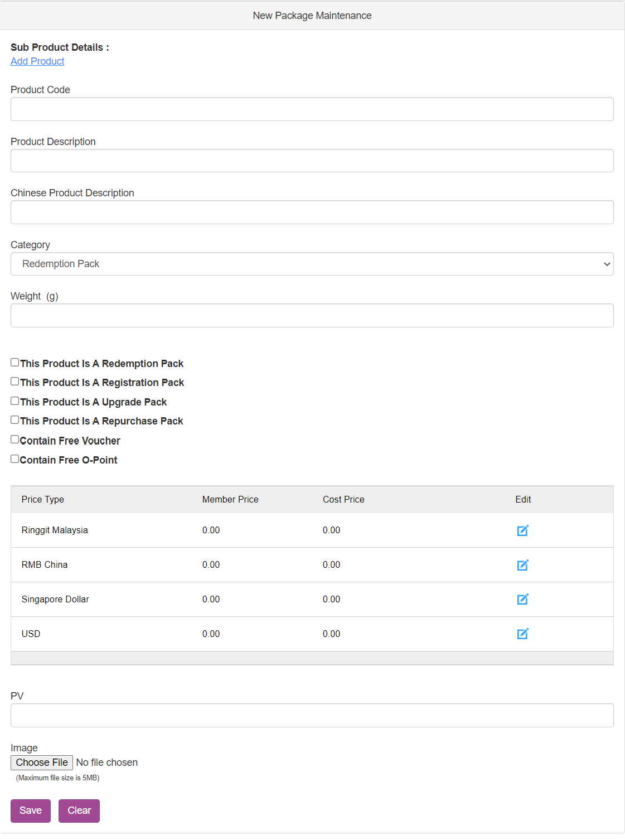The height and width of the screenshot is (840, 625).
Task: Check This Product Is A Upgrade Pack
Action: [x=15, y=401]
